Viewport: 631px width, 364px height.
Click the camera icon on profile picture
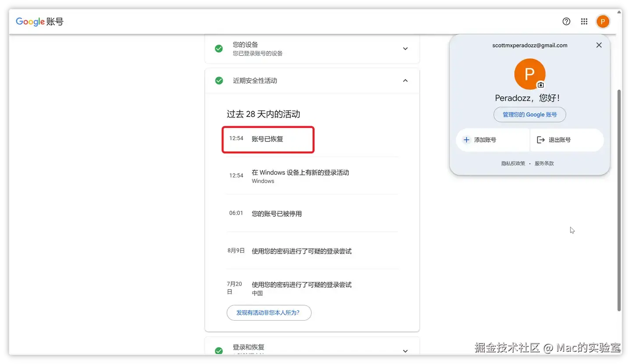point(541,85)
